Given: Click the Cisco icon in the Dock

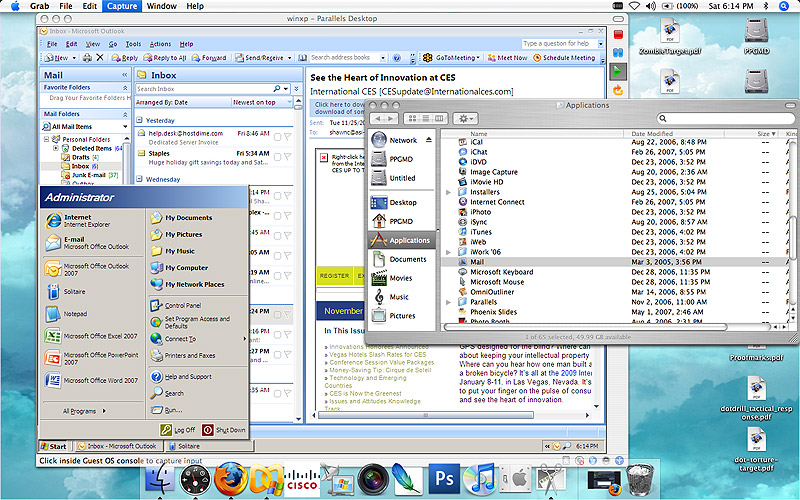Looking at the screenshot, I should [x=302, y=479].
